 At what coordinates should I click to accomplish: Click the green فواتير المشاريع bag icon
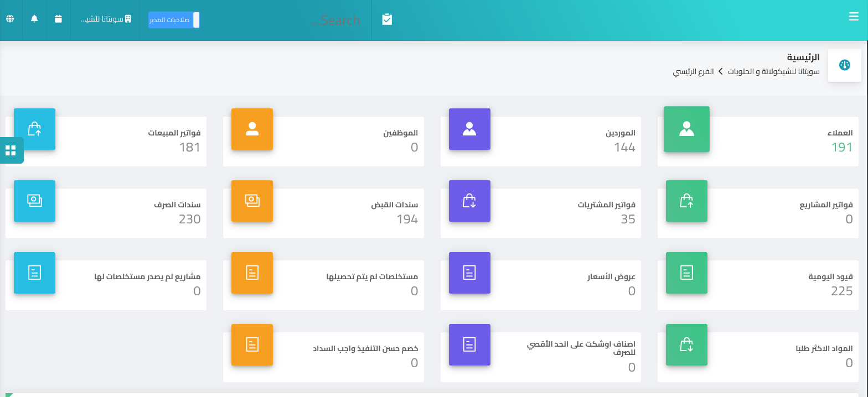[x=686, y=201]
